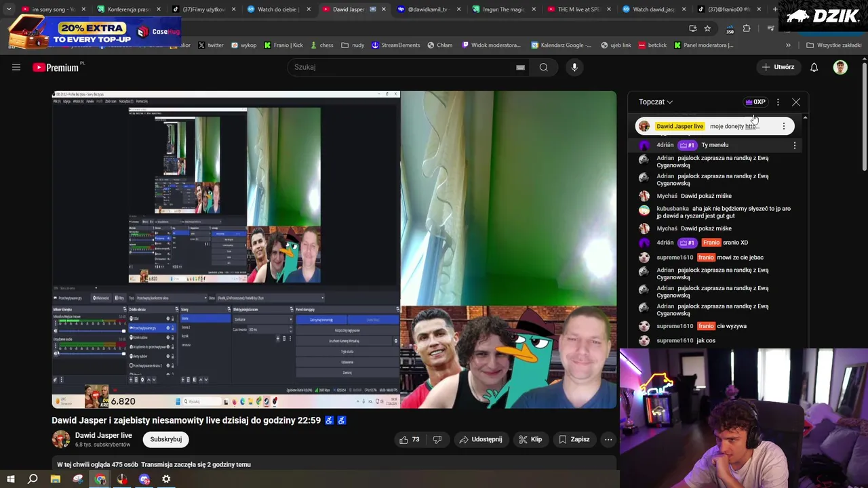Open the on-screen keyboard in search box

point(520,67)
